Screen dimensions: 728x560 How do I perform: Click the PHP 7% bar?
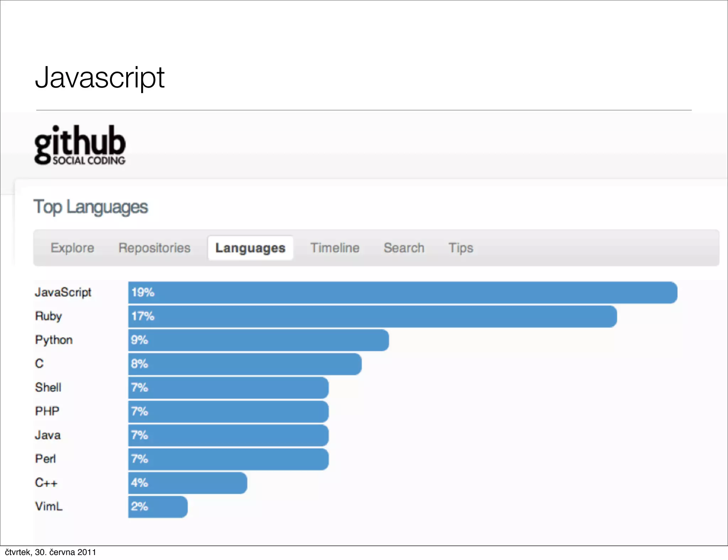[x=228, y=411]
